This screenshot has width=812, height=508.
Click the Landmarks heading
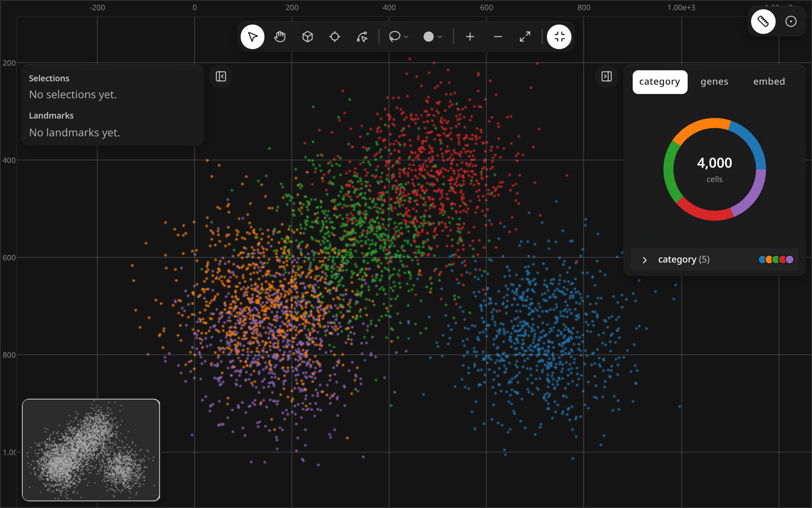click(x=51, y=116)
